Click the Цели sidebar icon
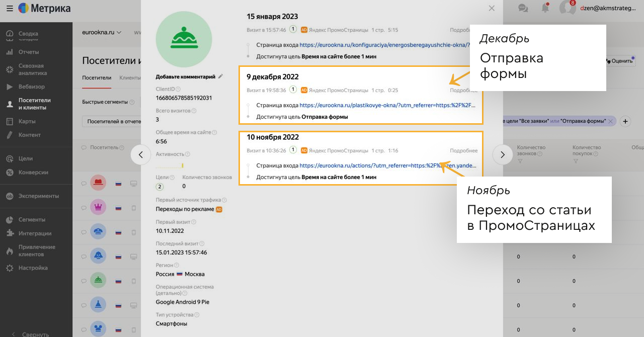This screenshot has width=644, height=337. [x=9, y=158]
